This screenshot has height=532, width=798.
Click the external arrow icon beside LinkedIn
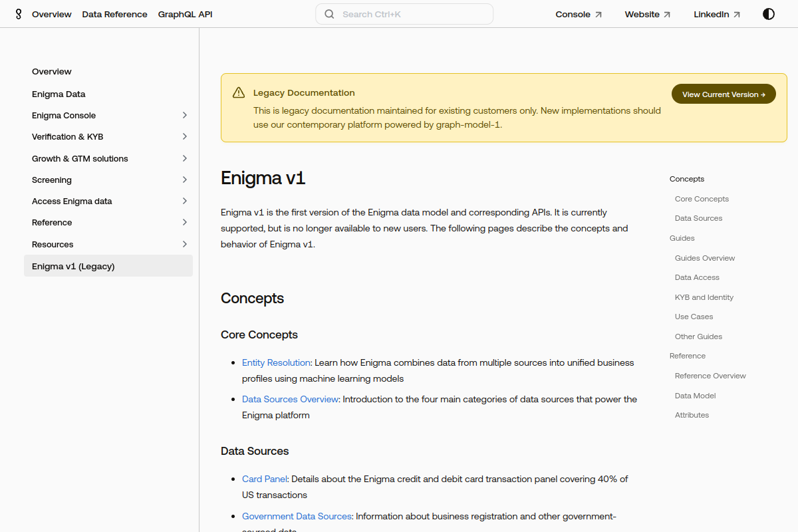click(737, 15)
